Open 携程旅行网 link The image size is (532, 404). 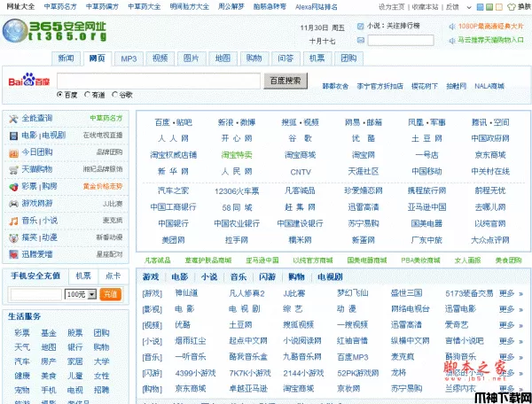pos(426,190)
